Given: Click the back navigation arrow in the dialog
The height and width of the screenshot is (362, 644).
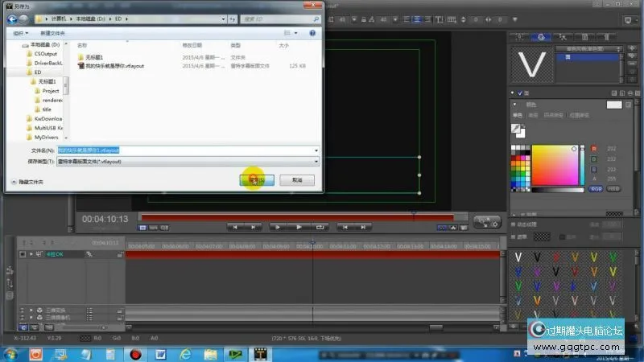Looking at the screenshot, I should click(14, 19).
